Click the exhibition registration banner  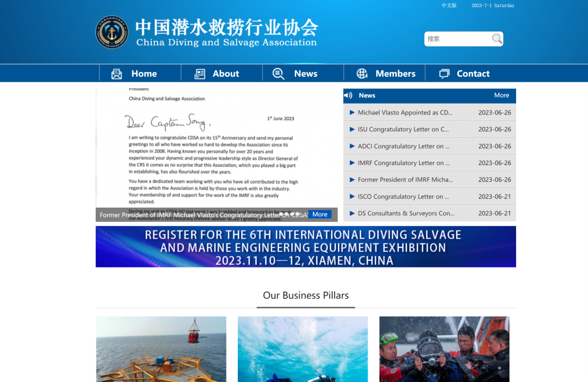(x=305, y=246)
